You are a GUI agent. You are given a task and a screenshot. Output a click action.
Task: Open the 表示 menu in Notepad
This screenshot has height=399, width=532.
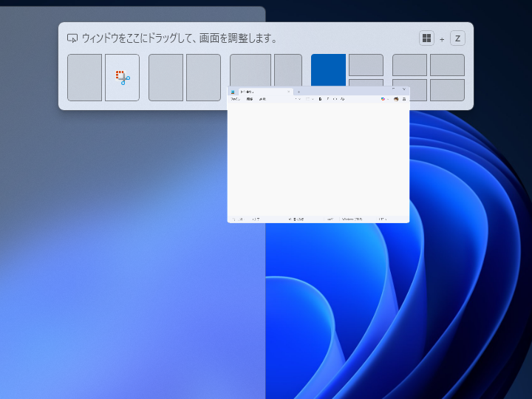point(262,99)
